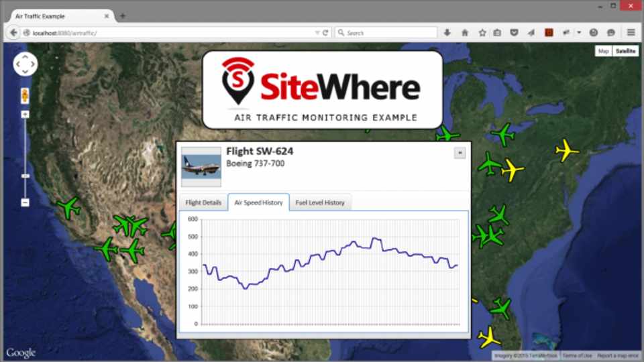Screen dimensions: 644x362
Task: Click the Terms of Use link
Action: (x=577, y=356)
